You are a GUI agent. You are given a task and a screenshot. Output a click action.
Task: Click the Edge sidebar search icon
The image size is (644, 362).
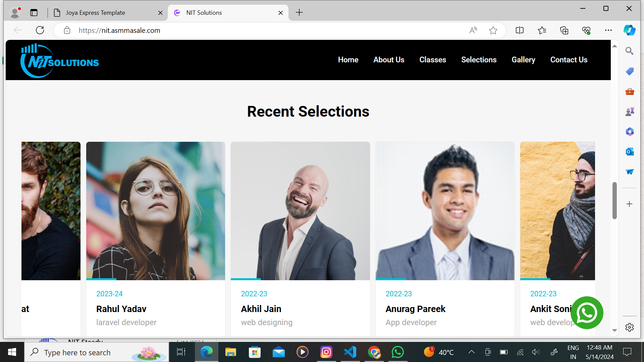pos(630,51)
